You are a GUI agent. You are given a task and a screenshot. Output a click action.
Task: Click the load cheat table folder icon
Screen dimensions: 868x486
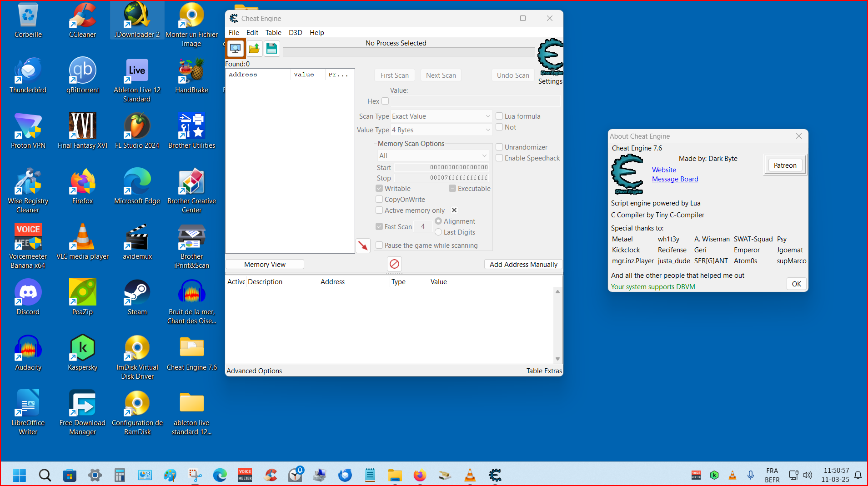pyautogui.click(x=254, y=48)
